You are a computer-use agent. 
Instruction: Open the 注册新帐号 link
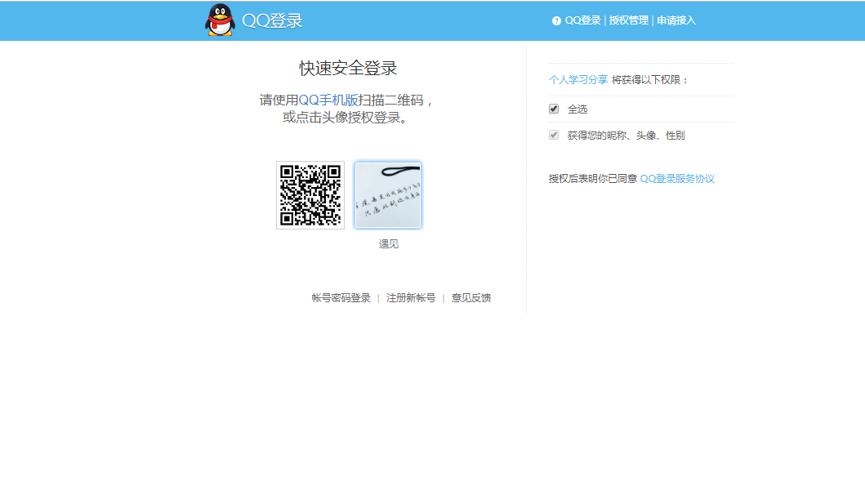411,298
